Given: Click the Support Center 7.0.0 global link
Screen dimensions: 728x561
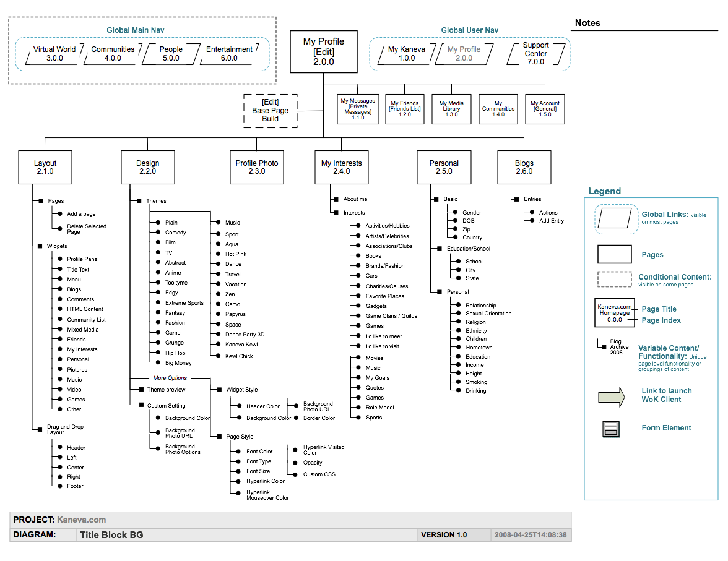Looking at the screenshot, I should coord(536,54).
